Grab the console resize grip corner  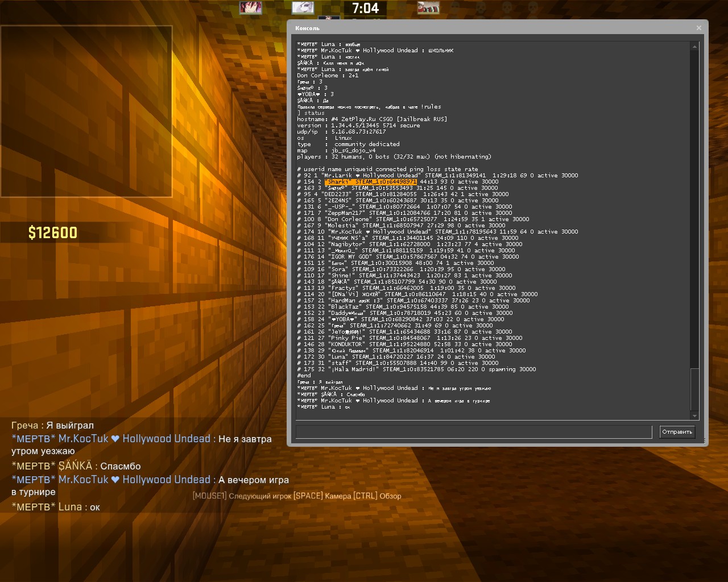click(704, 441)
